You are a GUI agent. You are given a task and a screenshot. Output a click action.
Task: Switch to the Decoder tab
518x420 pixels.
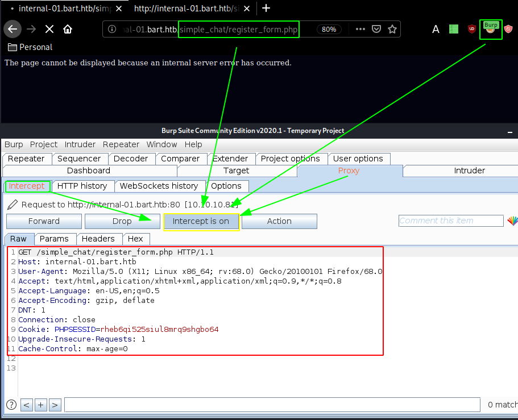tap(131, 159)
